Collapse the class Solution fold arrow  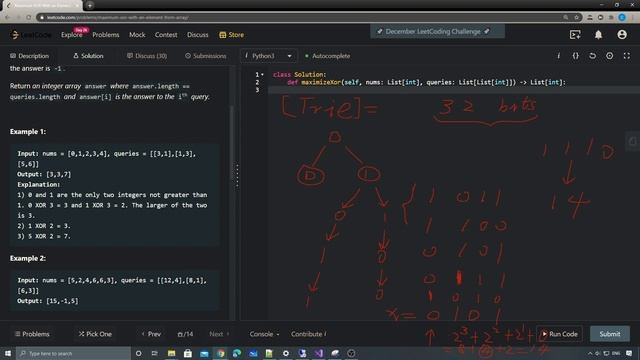click(262, 75)
